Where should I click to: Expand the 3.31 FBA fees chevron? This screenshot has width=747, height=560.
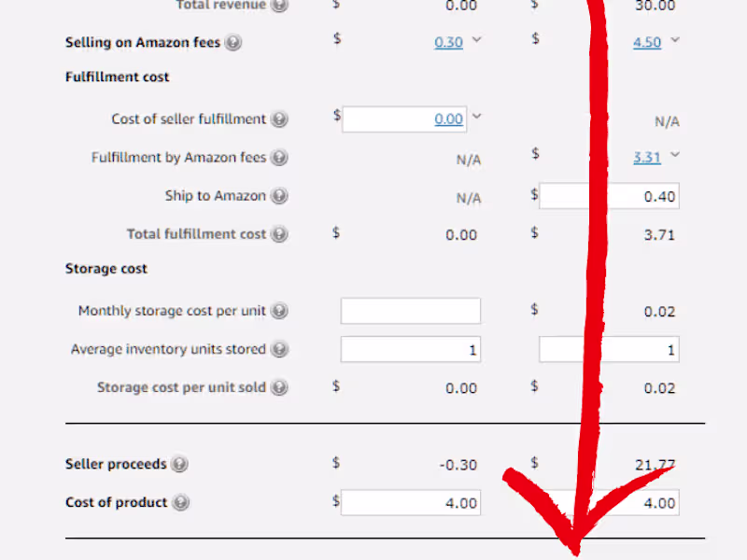tap(675, 155)
